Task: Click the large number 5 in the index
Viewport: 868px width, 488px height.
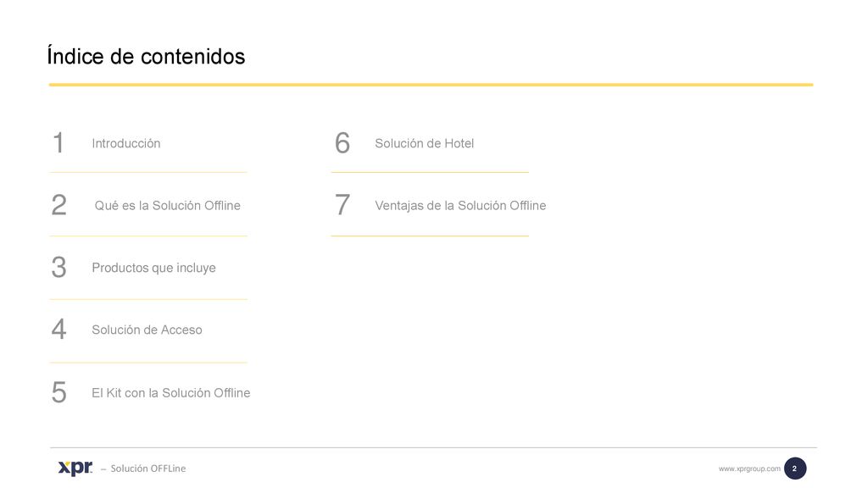Action: coord(58,392)
